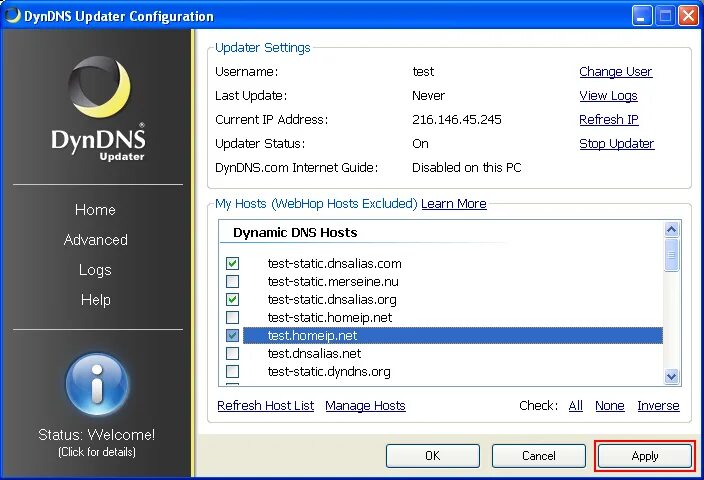Close the DynDNS Updater Configuration window
704x480 pixels.
pos(688,16)
